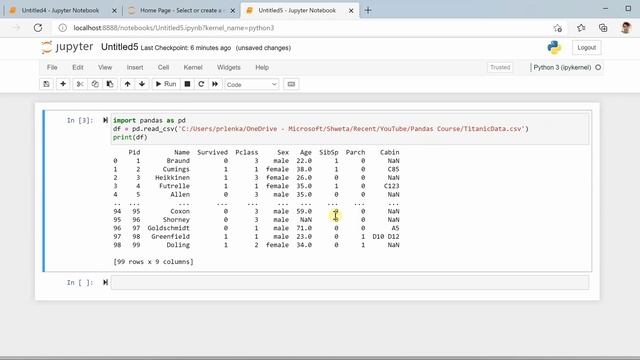
Task: Move selected cell down arrow
Action: click(142, 84)
